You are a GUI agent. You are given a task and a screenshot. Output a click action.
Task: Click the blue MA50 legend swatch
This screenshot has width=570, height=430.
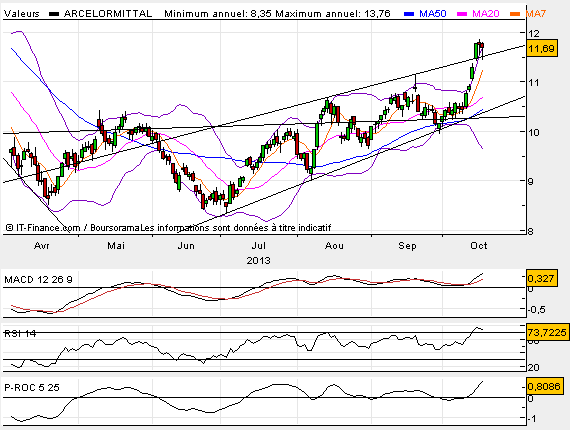click(x=409, y=14)
